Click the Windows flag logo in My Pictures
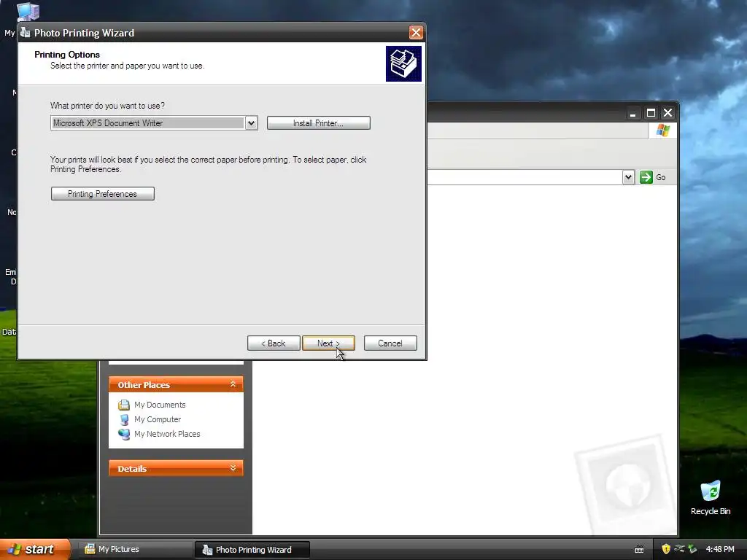747x560 pixels. pos(662,131)
